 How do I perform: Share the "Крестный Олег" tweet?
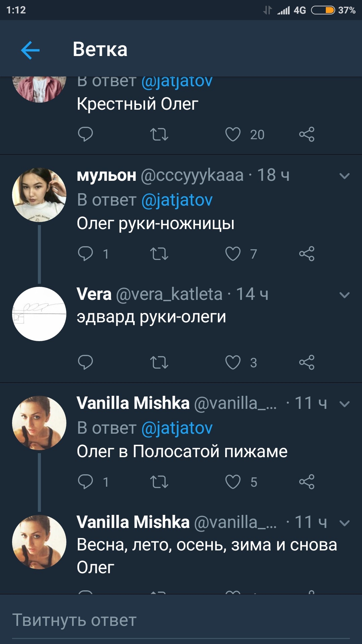click(x=307, y=135)
